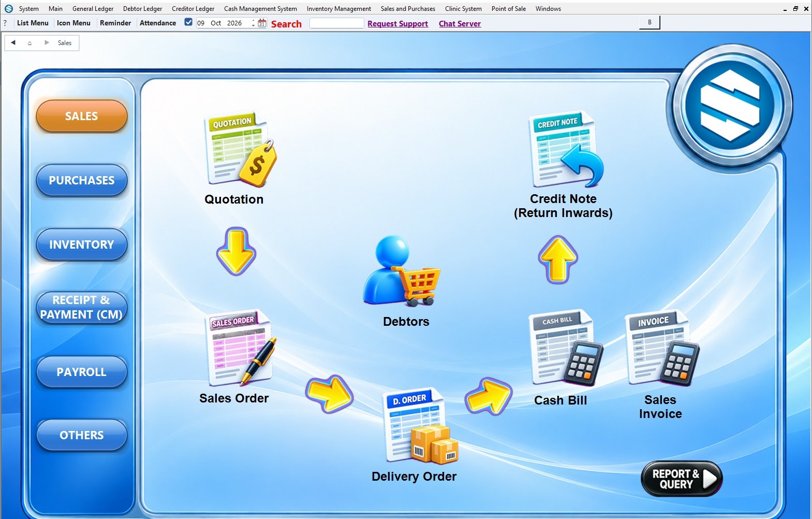Focus the Search input box
Viewport: 812px width, 519px height.
point(336,23)
